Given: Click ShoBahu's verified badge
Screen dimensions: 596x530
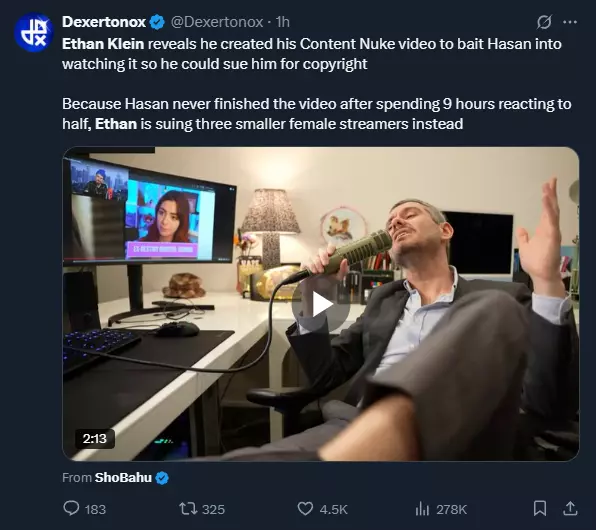Looking at the screenshot, I should click(162, 478).
